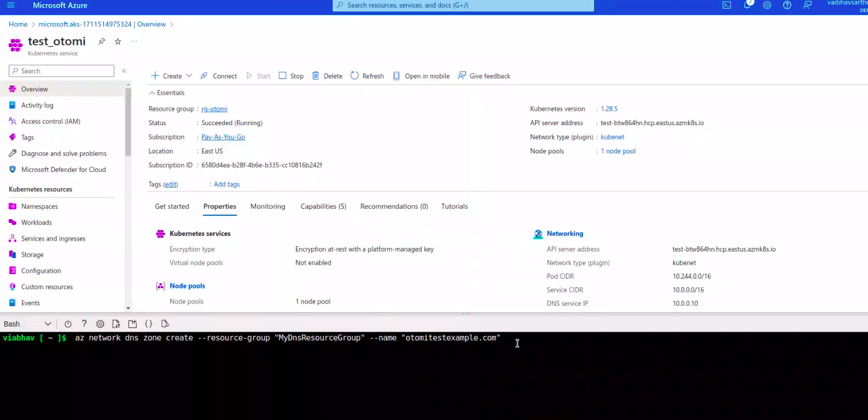Open notifications bell in the Azure header
The height and width of the screenshot is (420, 868).
[747, 5]
